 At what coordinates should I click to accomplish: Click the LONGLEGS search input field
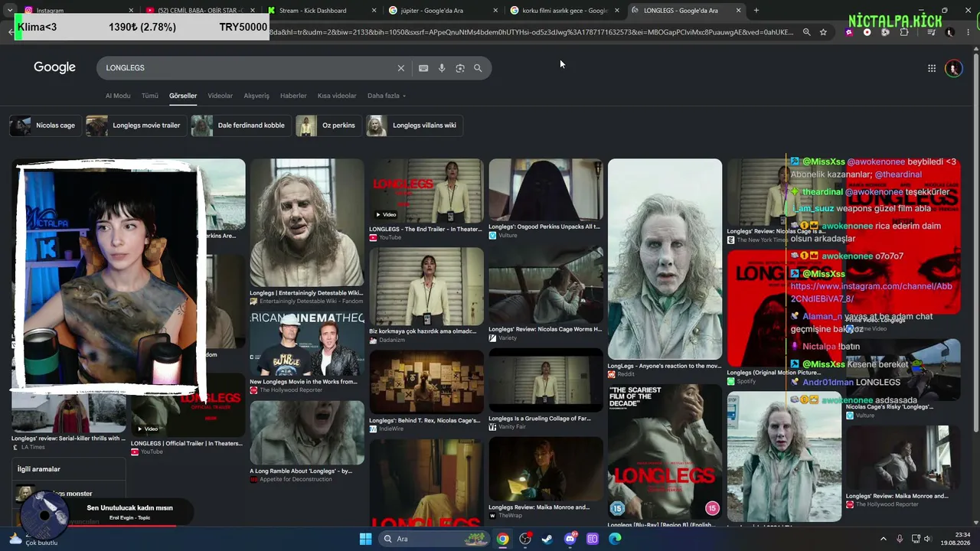tap(249, 68)
